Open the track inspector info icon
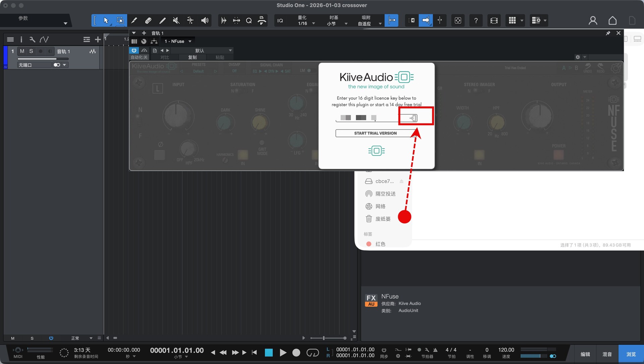Image resolution: width=644 pixels, height=364 pixels. 21,40
